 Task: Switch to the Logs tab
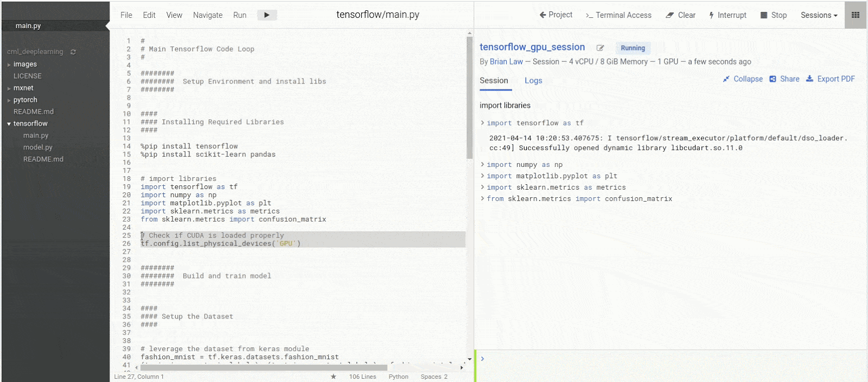click(x=533, y=81)
